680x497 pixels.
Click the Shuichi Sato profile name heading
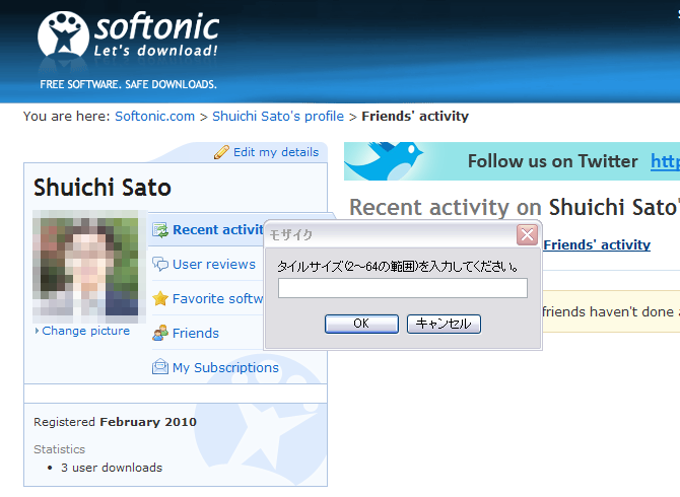click(102, 187)
